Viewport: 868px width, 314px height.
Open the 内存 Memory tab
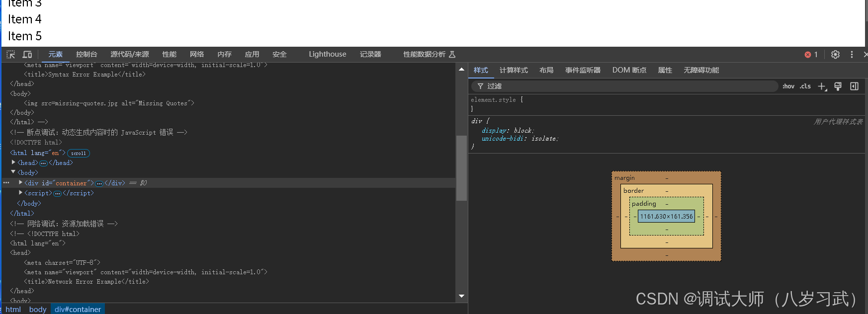(225, 54)
